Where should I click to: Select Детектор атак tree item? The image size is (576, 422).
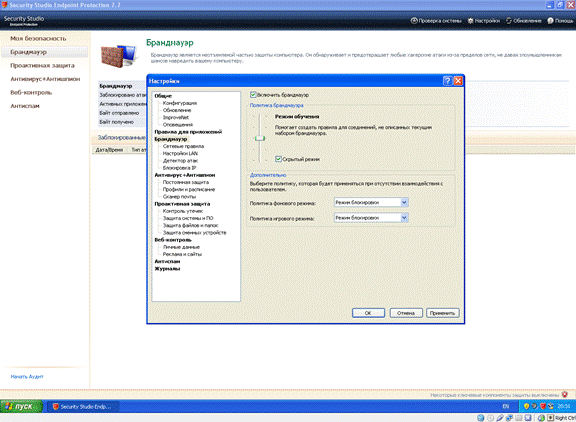click(x=180, y=160)
